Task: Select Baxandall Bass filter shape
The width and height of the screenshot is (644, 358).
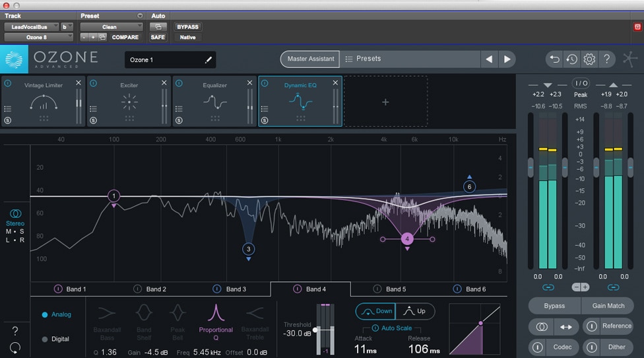Action: click(107, 322)
